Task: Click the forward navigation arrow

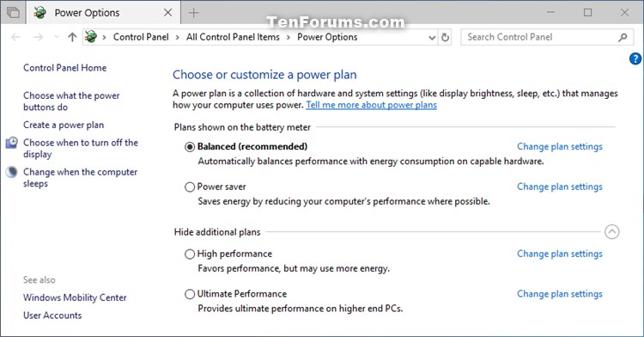Action: tap(38, 38)
